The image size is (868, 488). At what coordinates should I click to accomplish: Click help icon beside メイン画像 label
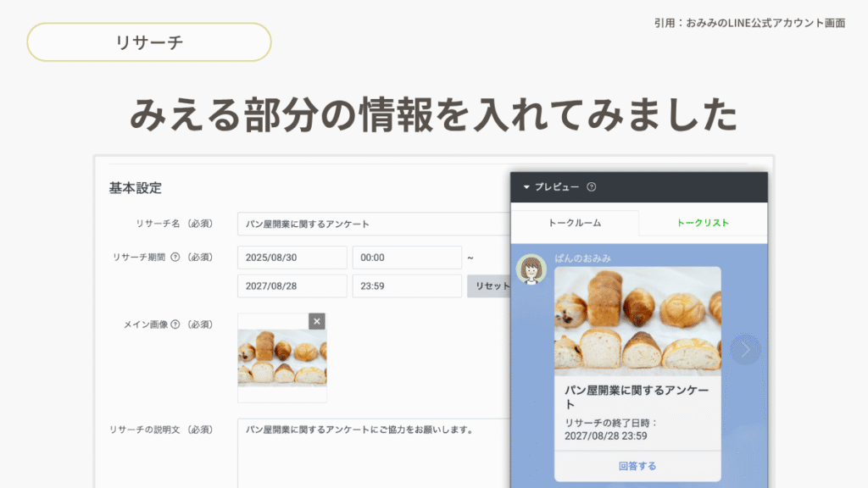click(x=175, y=324)
